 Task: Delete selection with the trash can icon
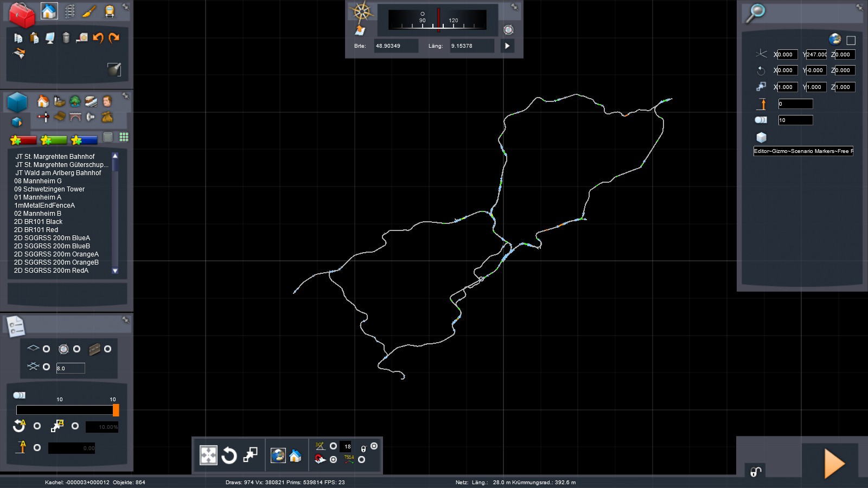pyautogui.click(x=66, y=38)
